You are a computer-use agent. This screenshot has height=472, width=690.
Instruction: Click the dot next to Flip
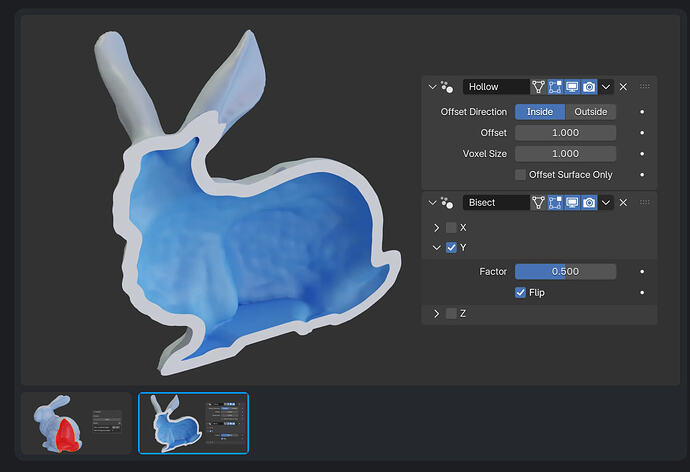(642, 293)
